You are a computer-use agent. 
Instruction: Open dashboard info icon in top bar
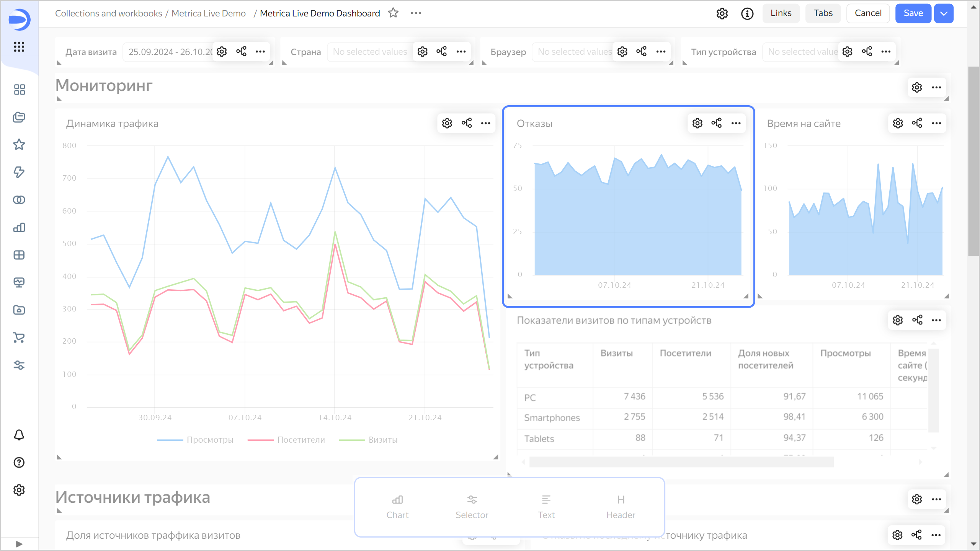click(747, 14)
